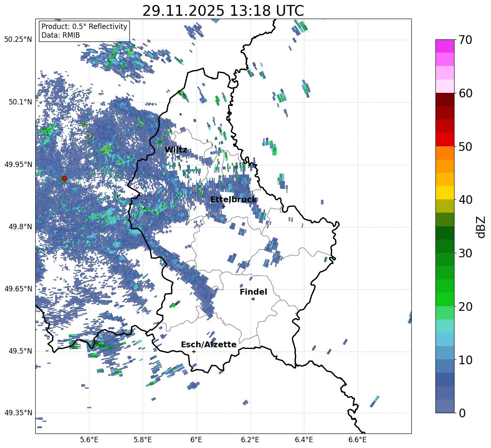Click the 5.8°E longitude label
Screen dimensions: 491x448
[143, 440]
